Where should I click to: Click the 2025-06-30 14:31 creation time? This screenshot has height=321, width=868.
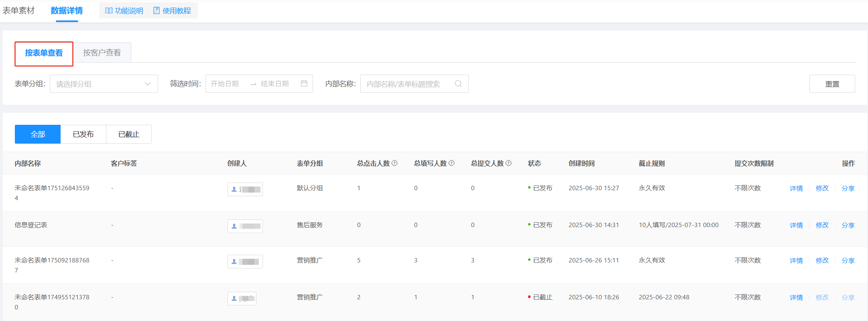pos(594,225)
